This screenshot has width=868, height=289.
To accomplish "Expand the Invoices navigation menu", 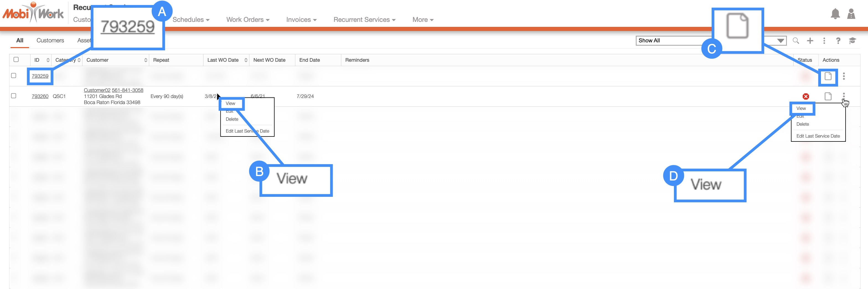I will tap(301, 20).
